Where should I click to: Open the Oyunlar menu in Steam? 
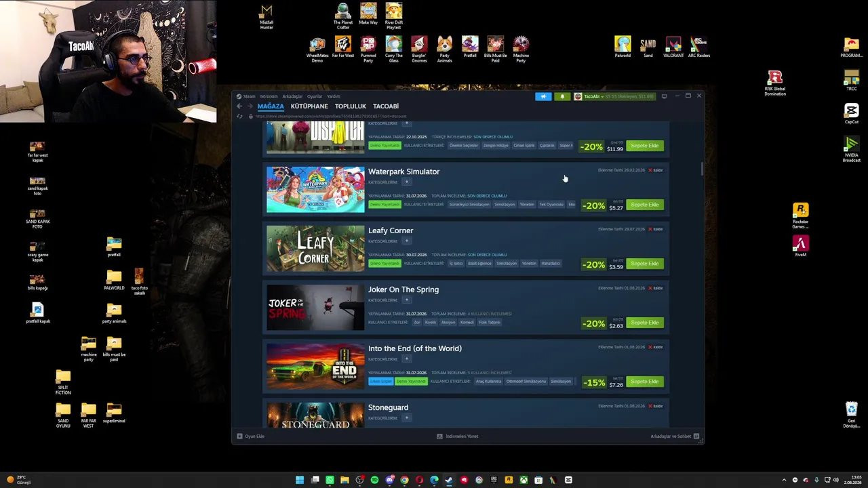coord(315,96)
